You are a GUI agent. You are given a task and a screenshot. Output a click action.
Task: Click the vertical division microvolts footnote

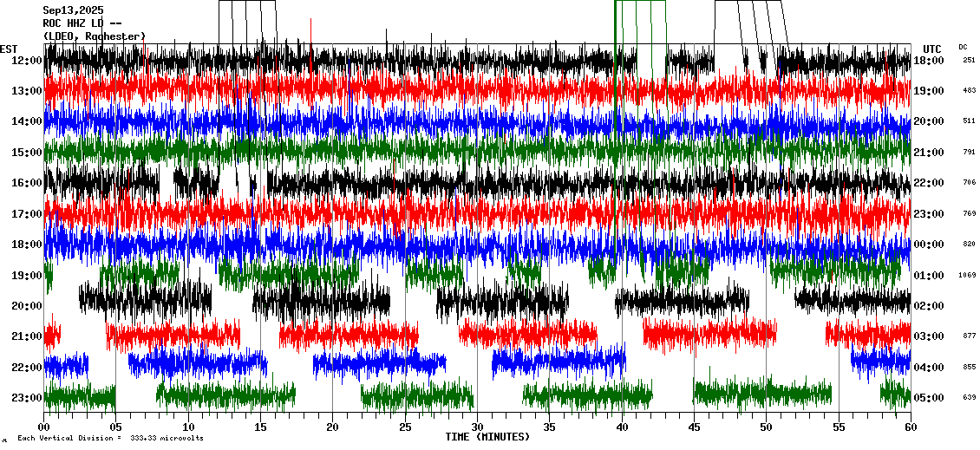tap(110, 439)
